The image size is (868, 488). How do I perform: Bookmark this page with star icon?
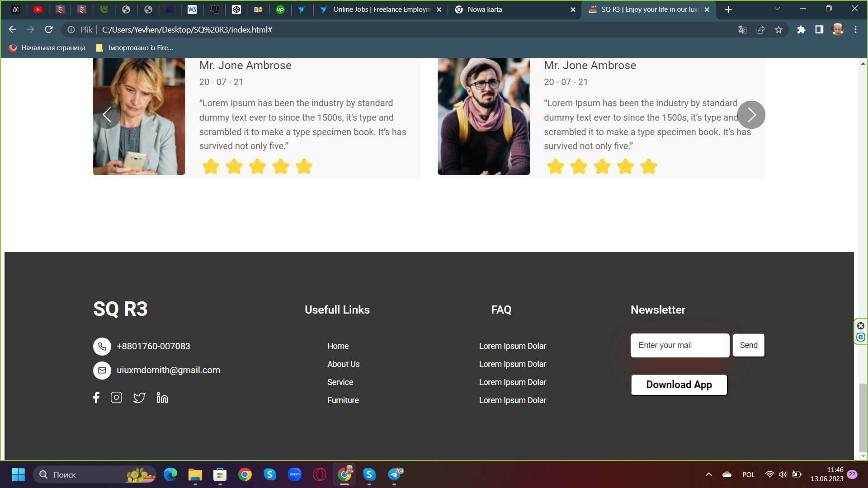coord(778,30)
